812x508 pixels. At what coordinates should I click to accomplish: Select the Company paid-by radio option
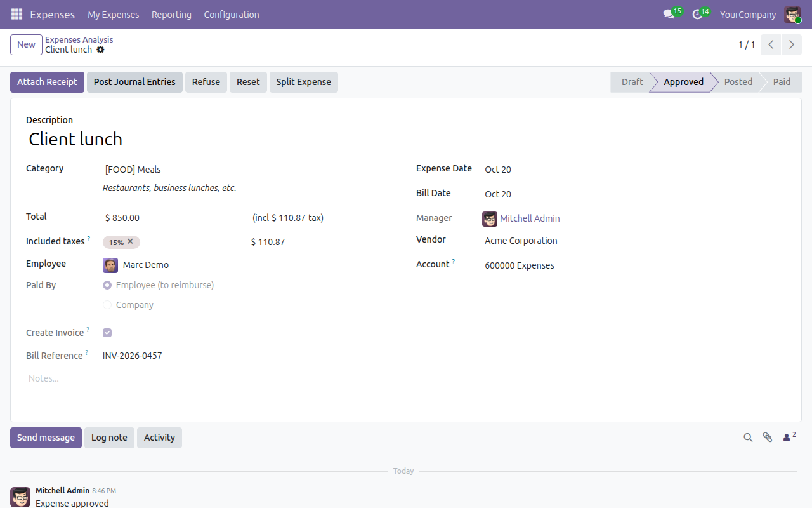107,305
